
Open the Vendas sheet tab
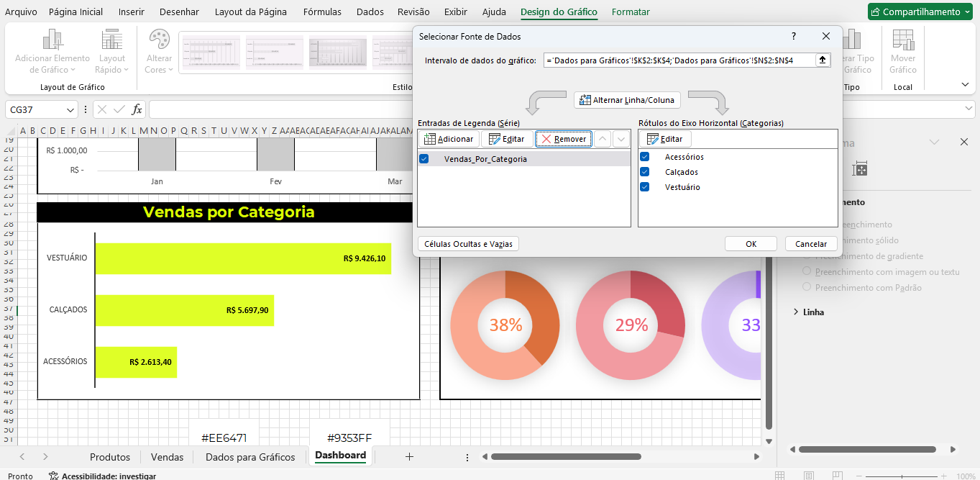tap(167, 457)
